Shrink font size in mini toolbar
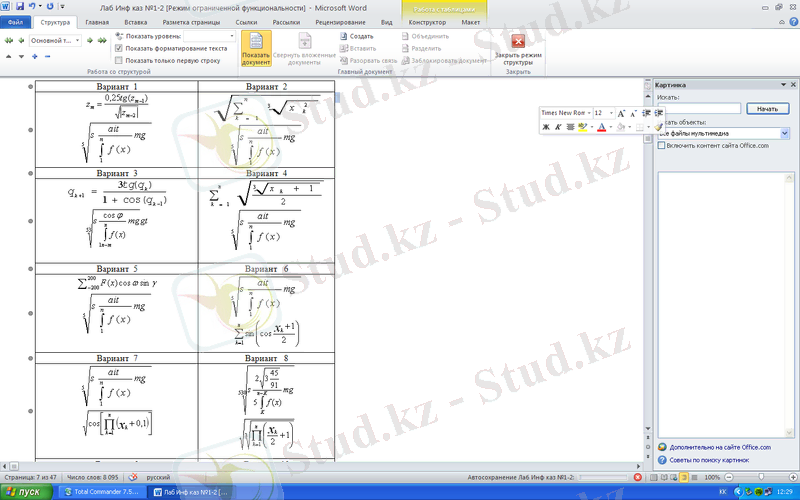The image size is (800, 500). [x=633, y=113]
